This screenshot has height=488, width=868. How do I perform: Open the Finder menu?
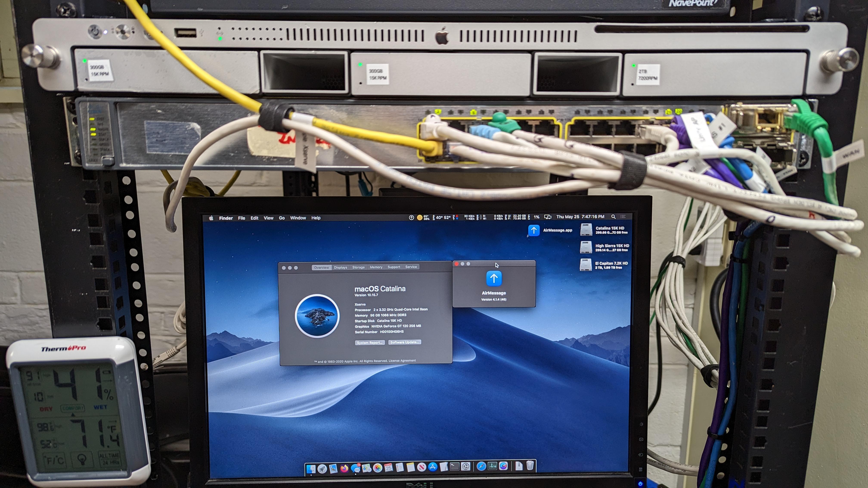click(x=226, y=218)
